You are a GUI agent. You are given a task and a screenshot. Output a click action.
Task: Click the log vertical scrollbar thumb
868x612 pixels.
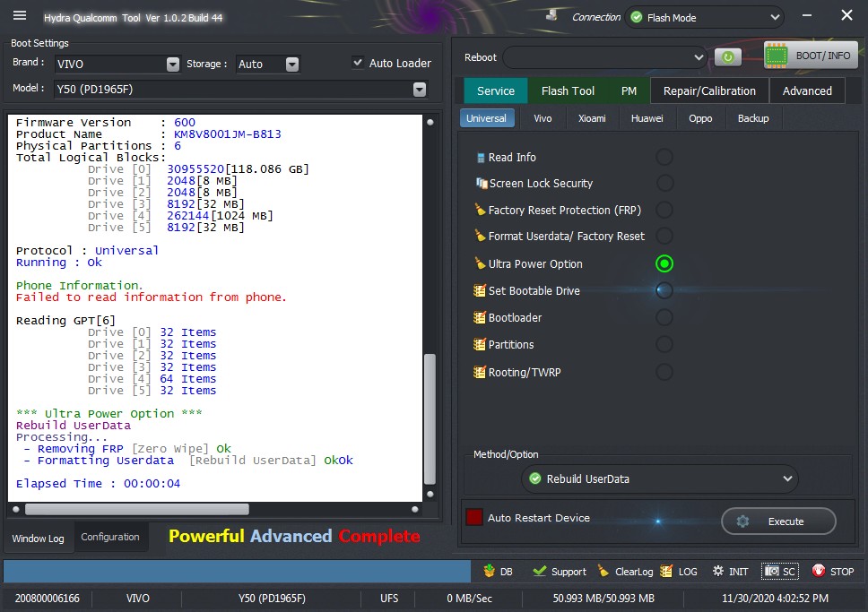[x=430, y=418]
